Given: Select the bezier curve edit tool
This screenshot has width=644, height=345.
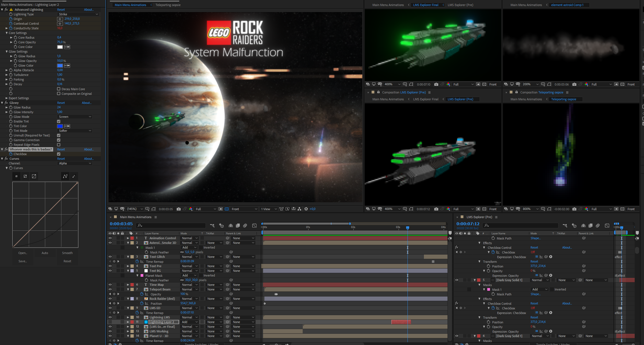Looking at the screenshot, I should point(65,176).
